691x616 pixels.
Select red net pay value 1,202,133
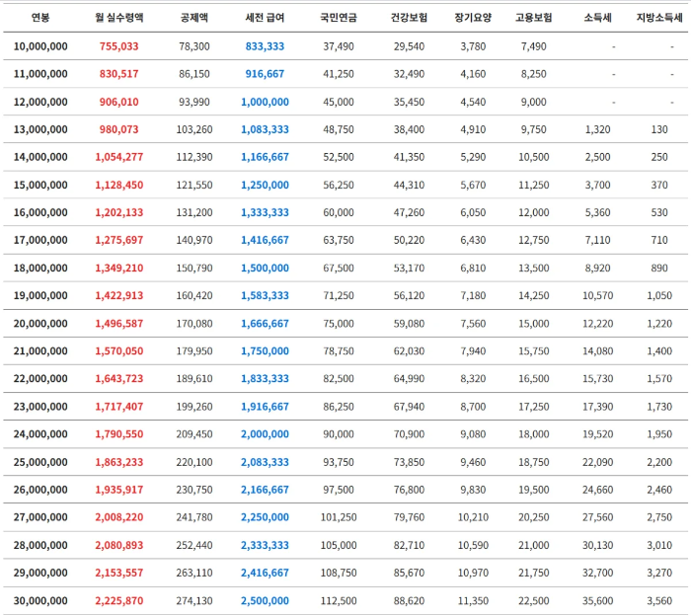119,212
